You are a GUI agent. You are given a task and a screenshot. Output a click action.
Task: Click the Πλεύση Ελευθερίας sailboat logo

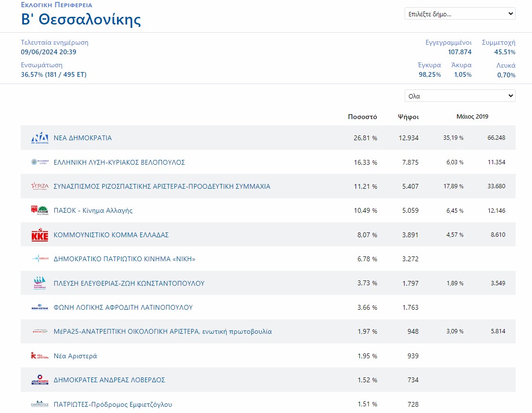click(x=40, y=283)
